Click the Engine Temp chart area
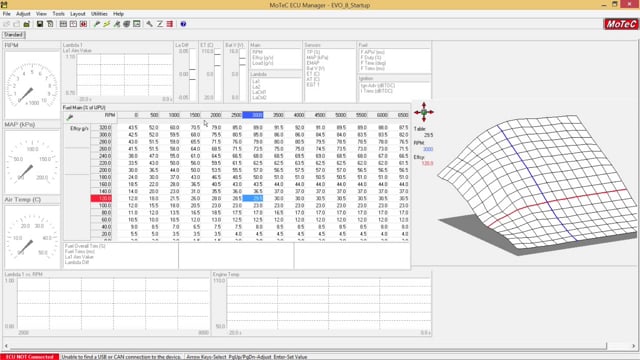This screenshot has height=360, width=640. click(x=329, y=304)
